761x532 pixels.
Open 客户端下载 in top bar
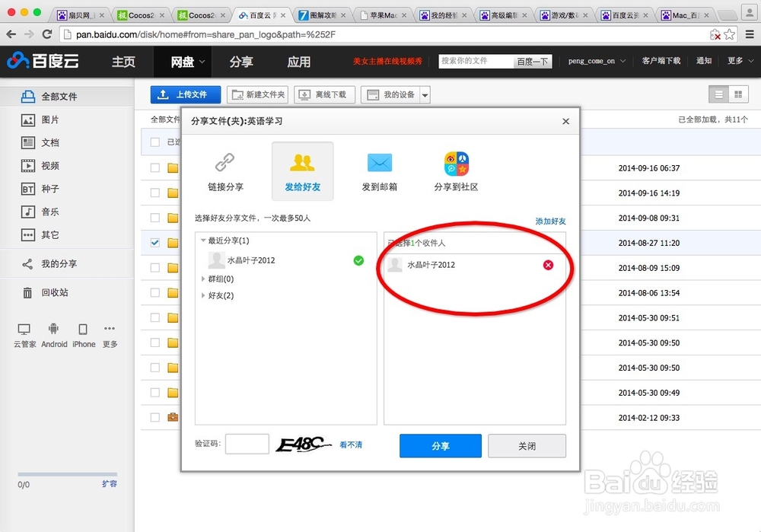click(x=661, y=61)
